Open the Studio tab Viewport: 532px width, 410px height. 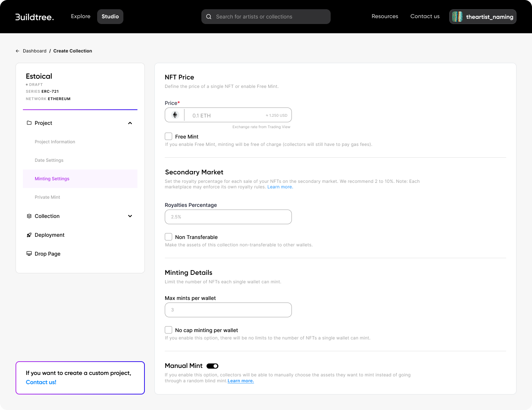coord(110,17)
